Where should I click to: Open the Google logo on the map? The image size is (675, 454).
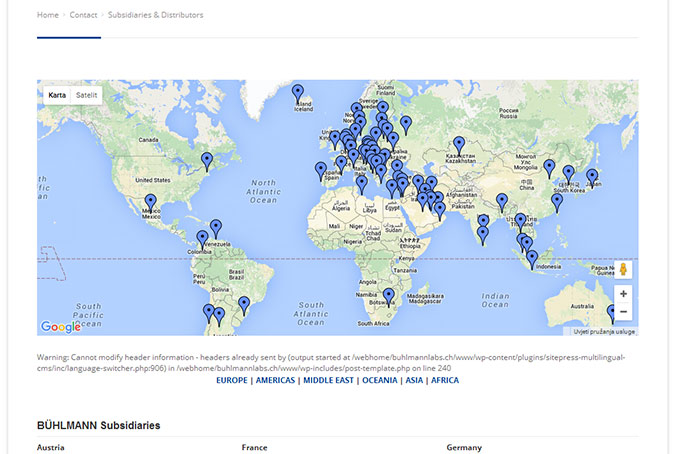(x=61, y=327)
